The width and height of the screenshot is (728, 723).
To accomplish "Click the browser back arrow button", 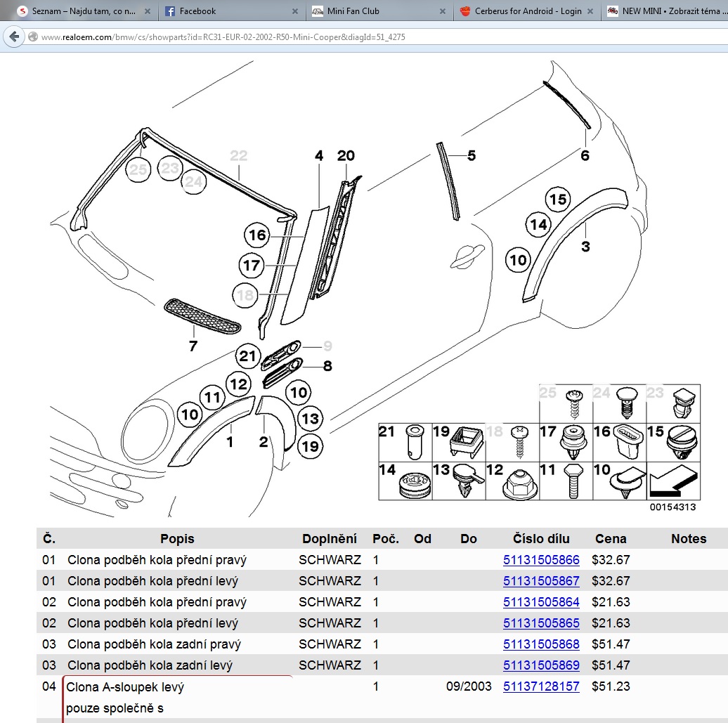I will (13, 37).
